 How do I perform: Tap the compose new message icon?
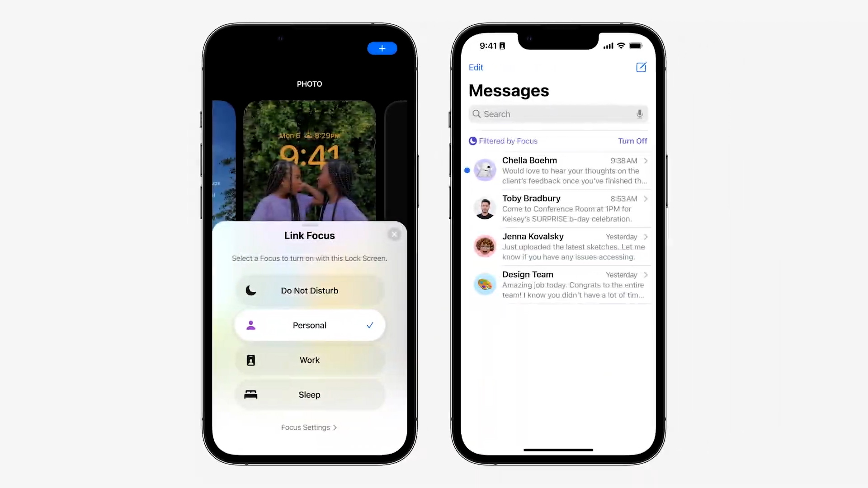tap(642, 67)
